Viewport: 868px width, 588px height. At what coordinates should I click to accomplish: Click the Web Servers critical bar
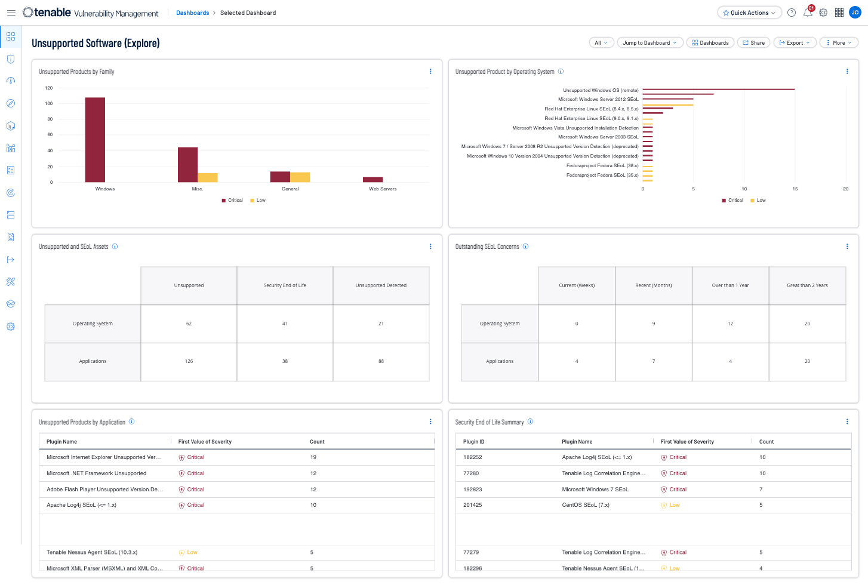(x=373, y=180)
